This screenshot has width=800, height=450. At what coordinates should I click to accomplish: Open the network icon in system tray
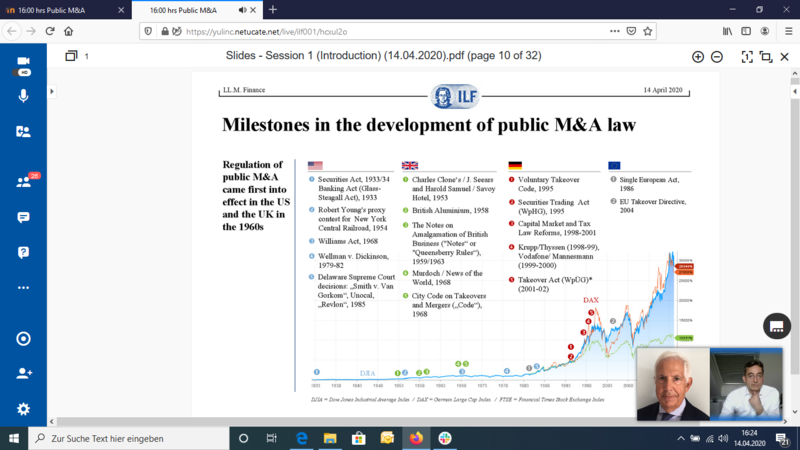tap(710, 438)
